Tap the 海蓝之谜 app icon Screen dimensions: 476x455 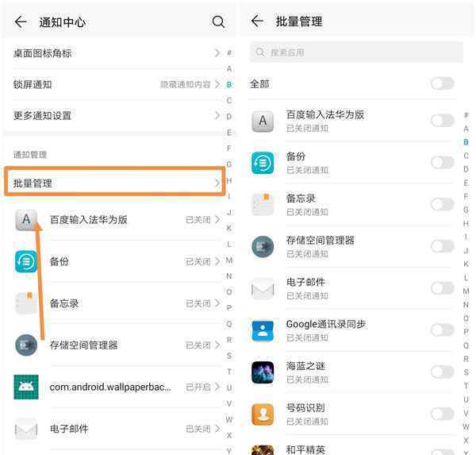[263, 372]
